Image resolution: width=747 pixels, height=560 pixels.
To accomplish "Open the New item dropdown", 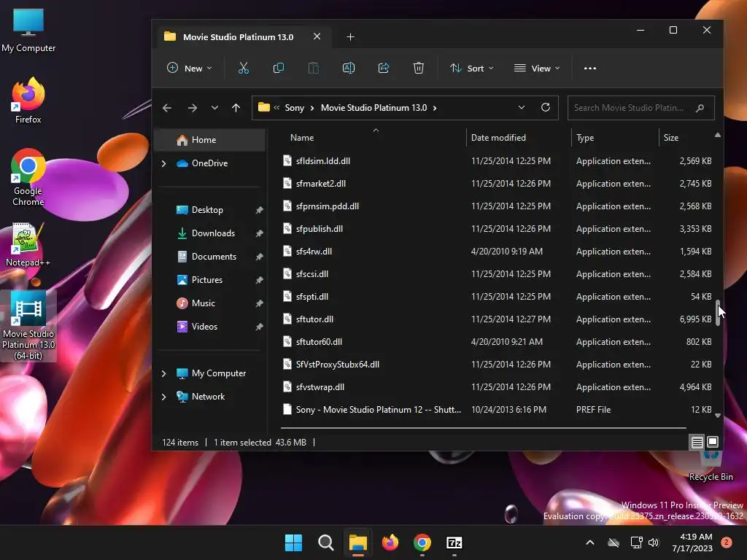I will 189,68.
